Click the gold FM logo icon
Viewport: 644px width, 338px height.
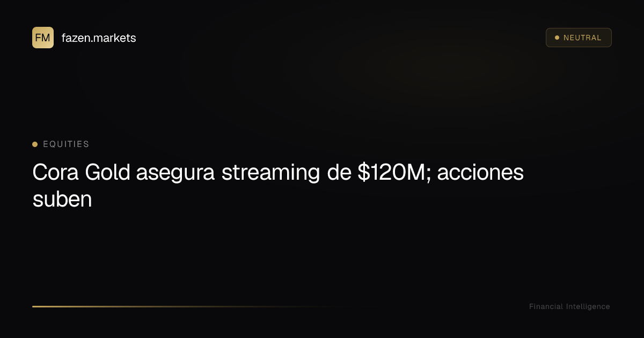43,38
